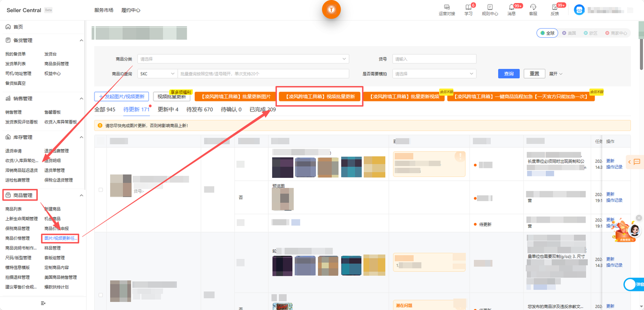Click the orange floating T icon at top
This screenshot has width=644, height=310.
coord(331,10)
